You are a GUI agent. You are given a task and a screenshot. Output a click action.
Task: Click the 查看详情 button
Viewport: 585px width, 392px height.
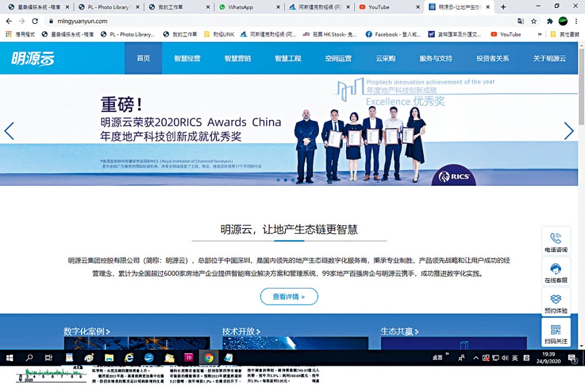coord(289,297)
